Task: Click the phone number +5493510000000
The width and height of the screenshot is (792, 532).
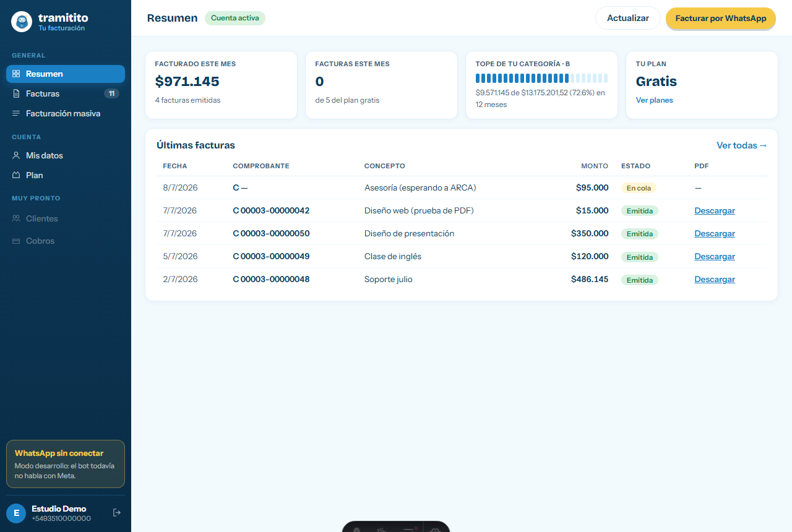Action: click(61, 518)
